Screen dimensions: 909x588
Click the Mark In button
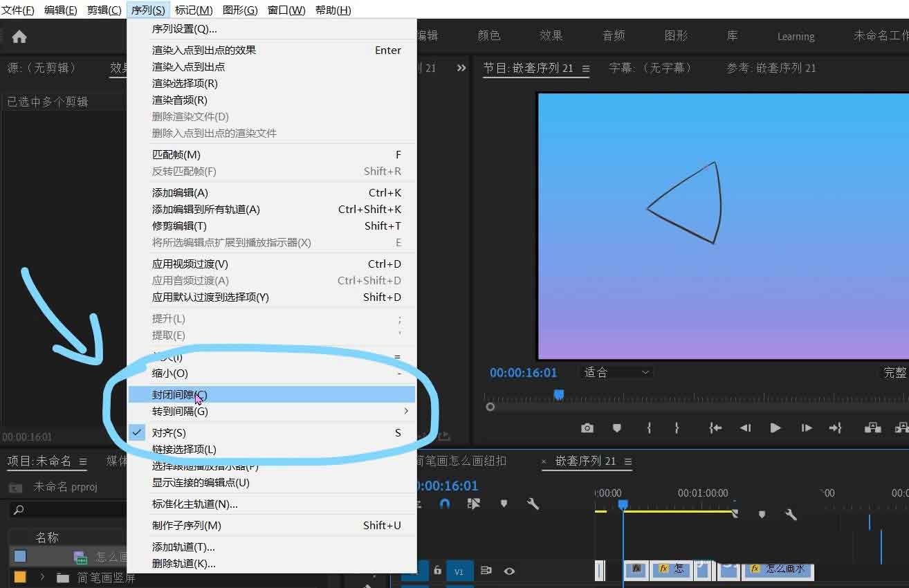coord(649,428)
